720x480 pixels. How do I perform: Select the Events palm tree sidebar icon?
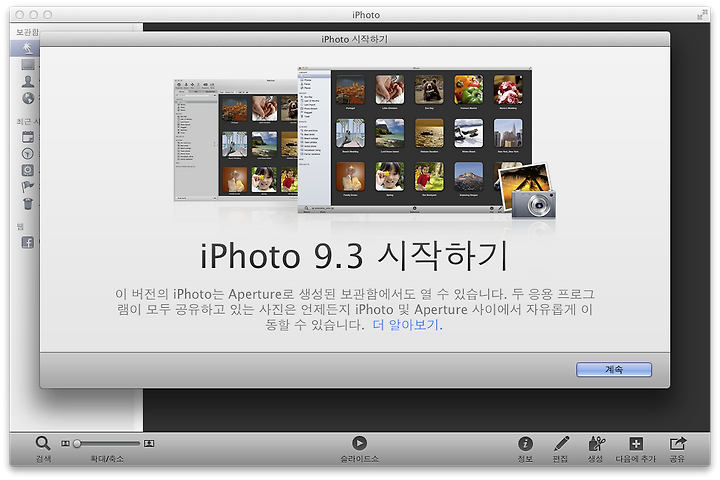28,48
